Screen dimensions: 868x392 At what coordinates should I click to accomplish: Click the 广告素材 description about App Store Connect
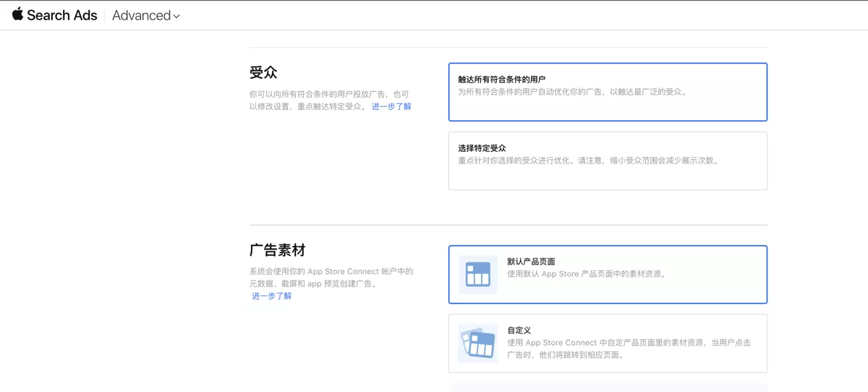331,277
